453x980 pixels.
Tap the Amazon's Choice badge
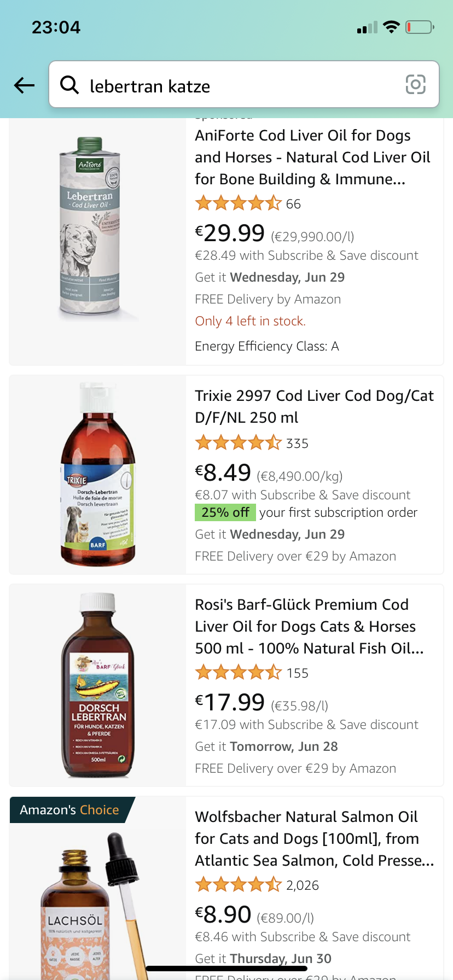(69, 810)
